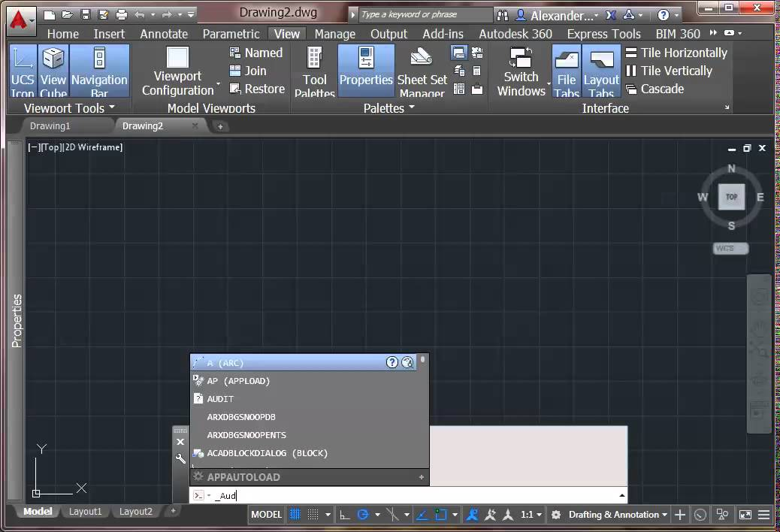
Task: Toggle Ortho mode in status bar
Action: point(344,515)
